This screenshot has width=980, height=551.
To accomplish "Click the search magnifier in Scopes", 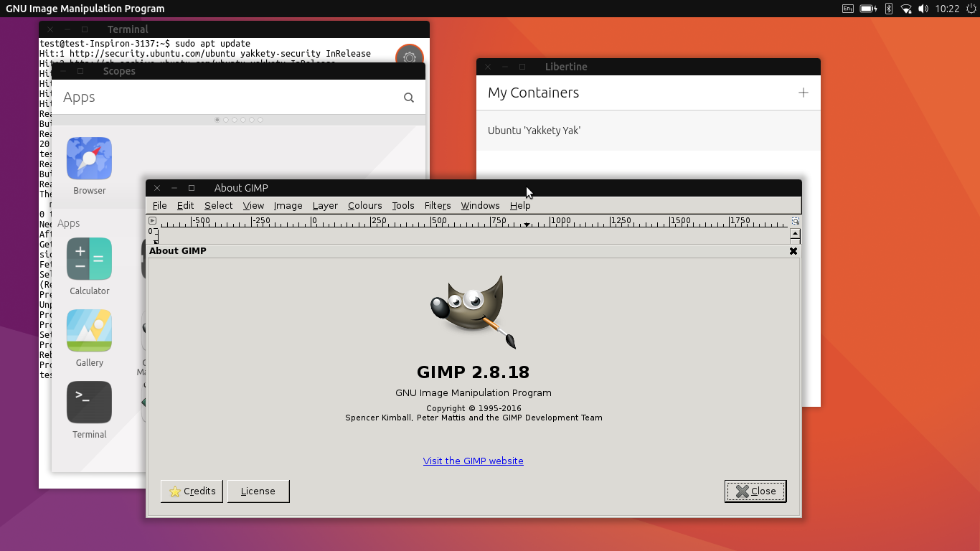I will tap(409, 98).
